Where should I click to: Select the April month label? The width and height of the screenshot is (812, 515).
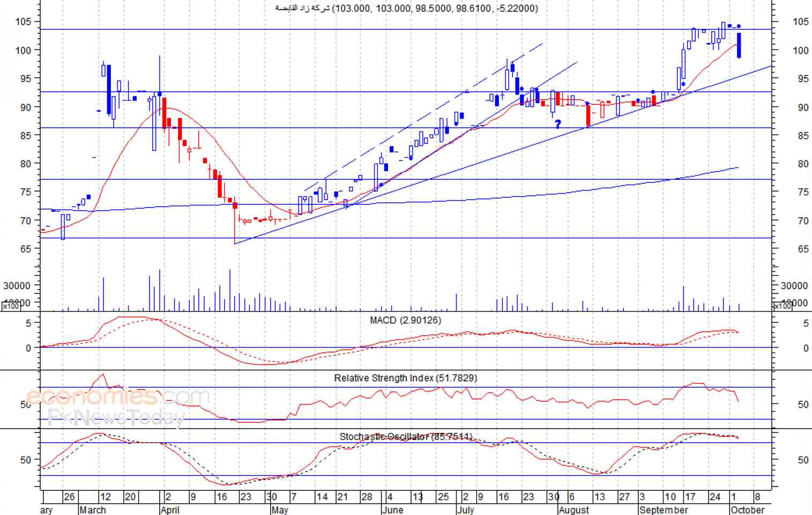(170, 510)
